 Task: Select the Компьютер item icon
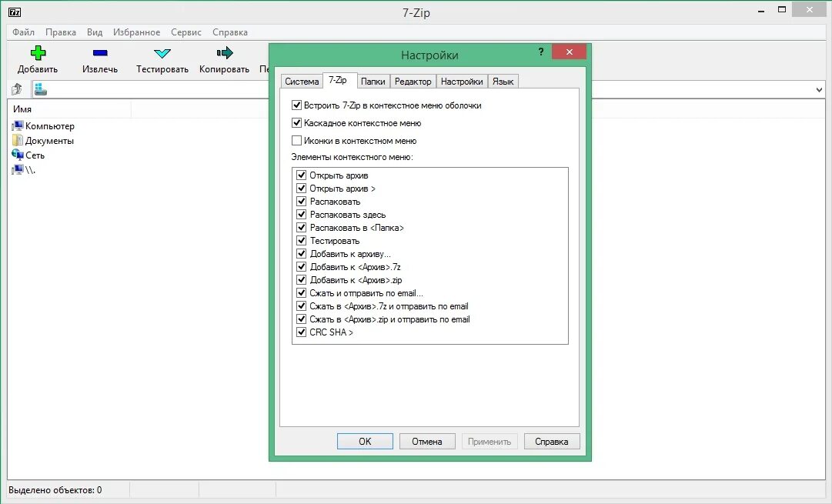point(18,125)
